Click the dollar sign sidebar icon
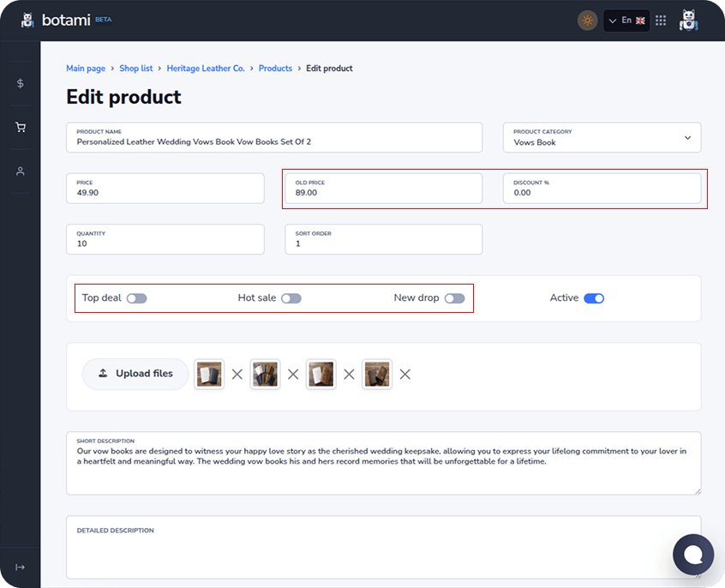Viewport: 725px width, 588px height. (21, 83)
